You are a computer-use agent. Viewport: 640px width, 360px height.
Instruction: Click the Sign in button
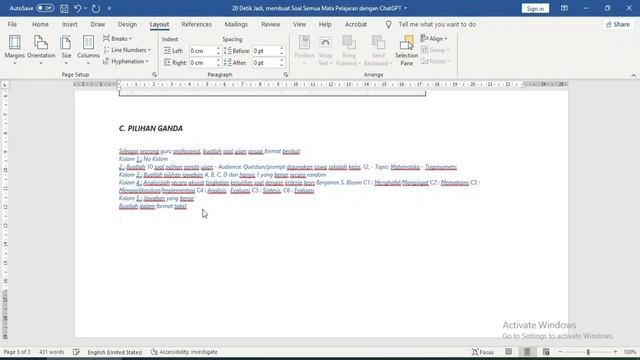535,8
